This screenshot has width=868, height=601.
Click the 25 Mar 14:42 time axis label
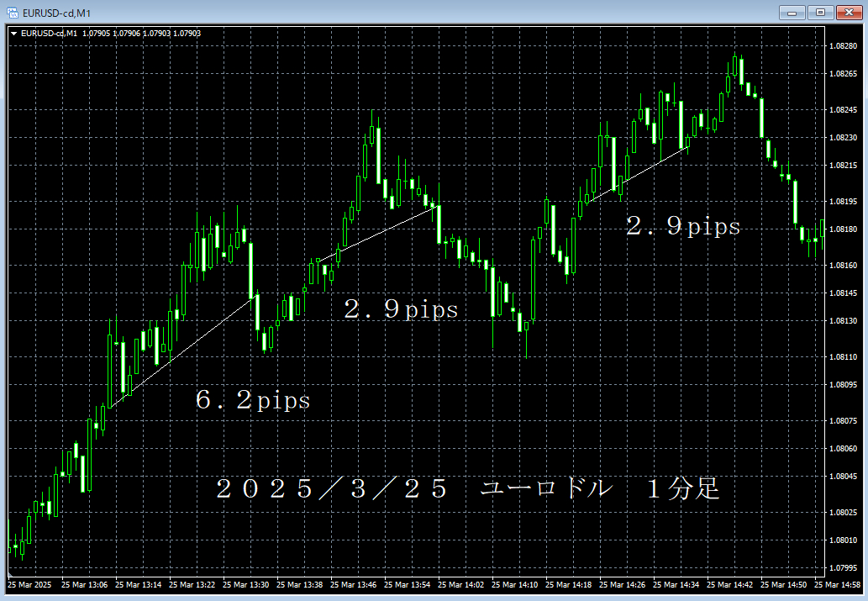coord(730,584)
